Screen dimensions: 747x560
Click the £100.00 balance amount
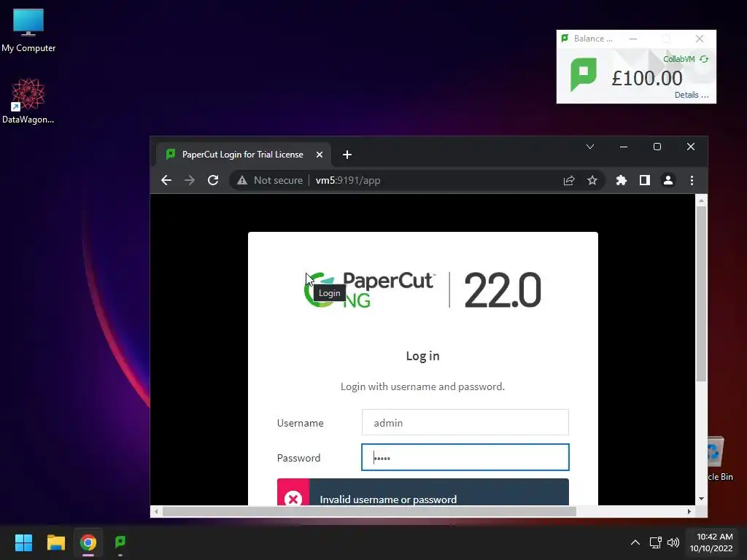pyautogui.click(x=647, y=78)
